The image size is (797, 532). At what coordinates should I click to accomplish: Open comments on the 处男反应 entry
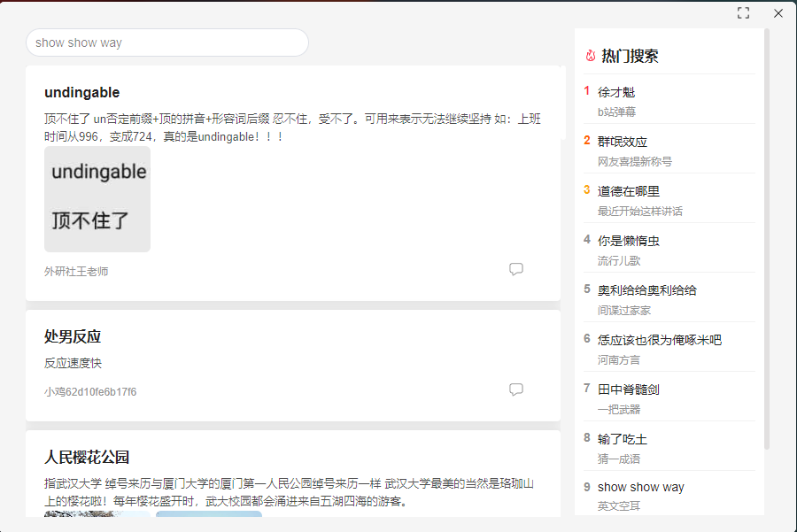click(515, 389)
